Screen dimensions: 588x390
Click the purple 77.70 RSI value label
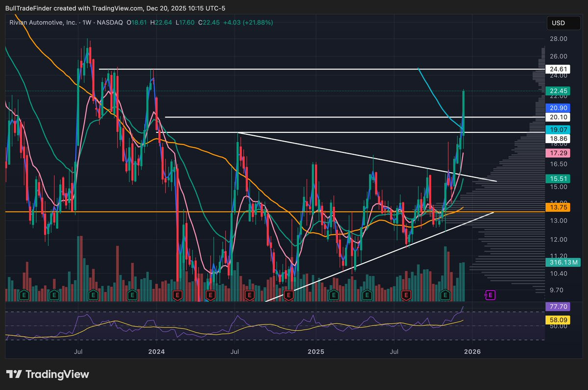pyautogui.click(x=558, y=306)
